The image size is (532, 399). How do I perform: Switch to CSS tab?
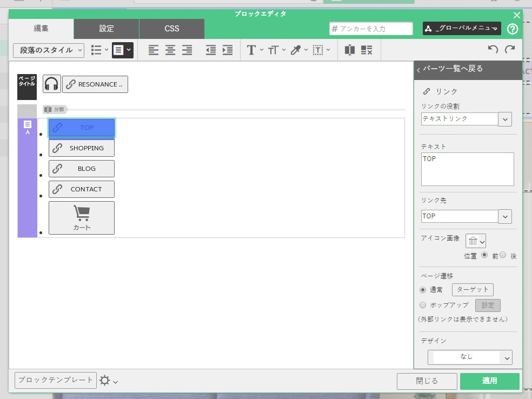click(172, 29)
